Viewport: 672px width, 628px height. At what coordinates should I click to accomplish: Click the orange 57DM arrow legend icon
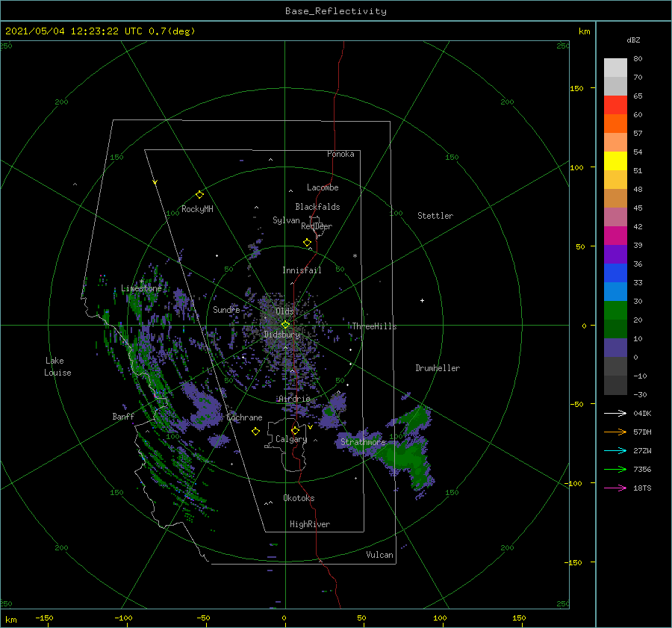pyautogui.click(x=615, y=432)
